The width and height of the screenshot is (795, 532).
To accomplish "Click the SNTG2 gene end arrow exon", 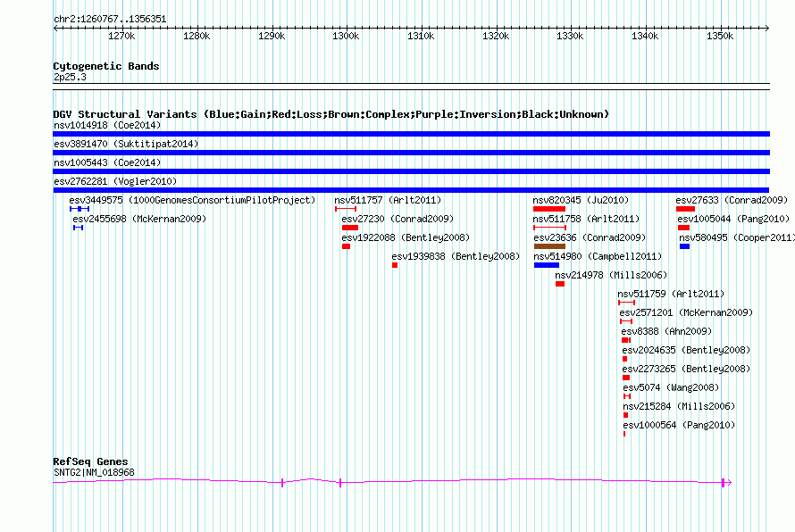I will pyautogui.click(x=726, y=483).
